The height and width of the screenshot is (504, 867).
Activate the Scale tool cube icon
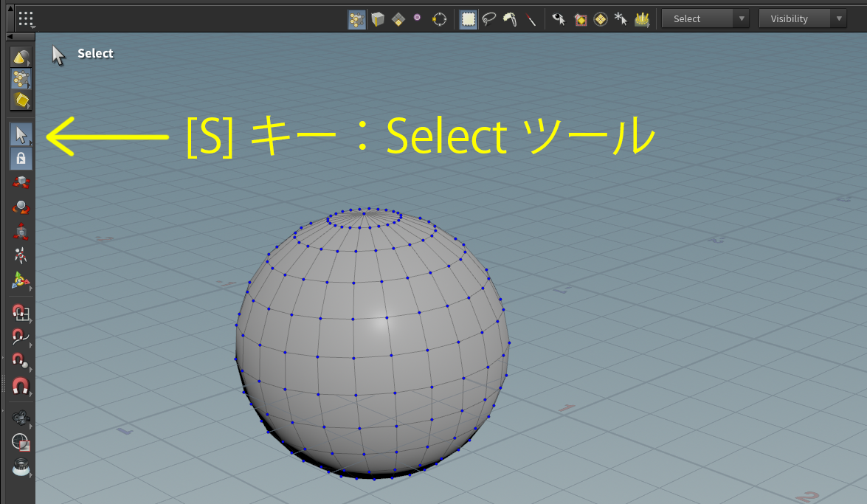21,231
